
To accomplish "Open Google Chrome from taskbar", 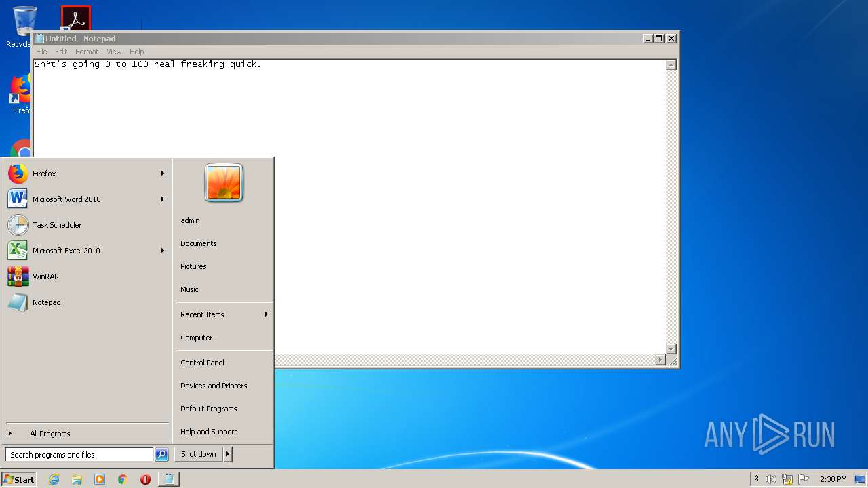I will click(x=123, y=479).
